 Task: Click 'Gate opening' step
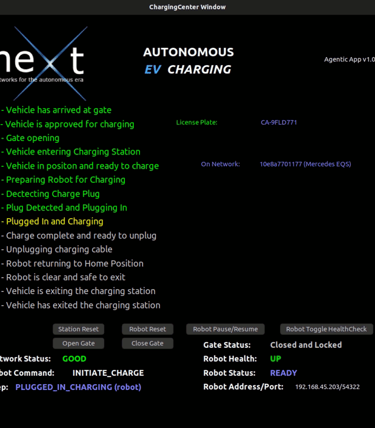tap(30, 138)
